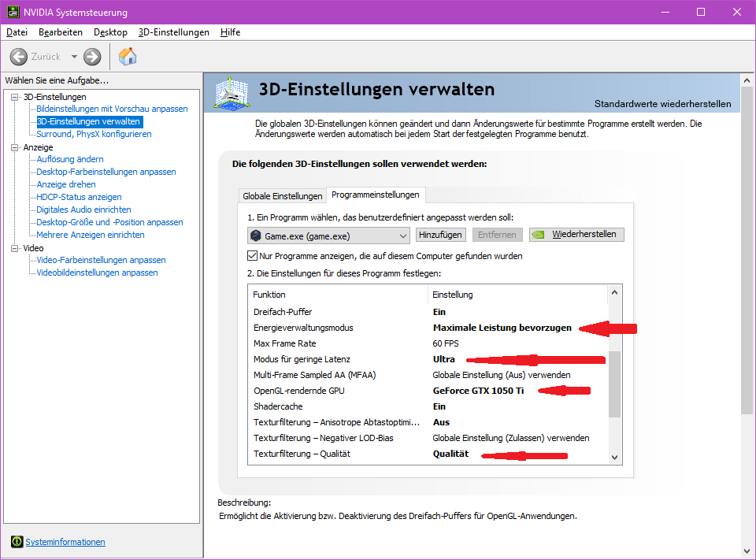The width and height of the screenshot is (756, 560).
Task: Open the Desktop menu
Action: click(110, 32)
